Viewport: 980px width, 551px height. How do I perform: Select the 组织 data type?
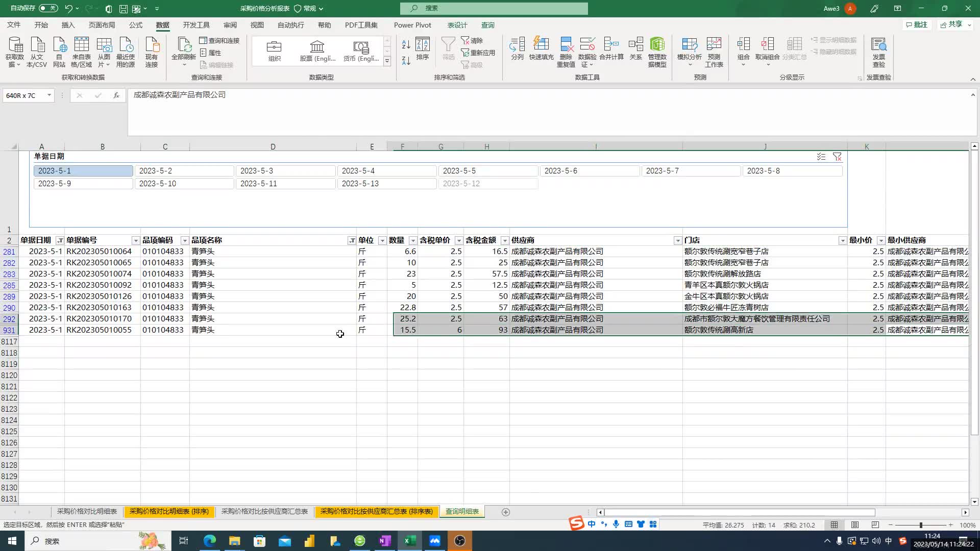275,51
